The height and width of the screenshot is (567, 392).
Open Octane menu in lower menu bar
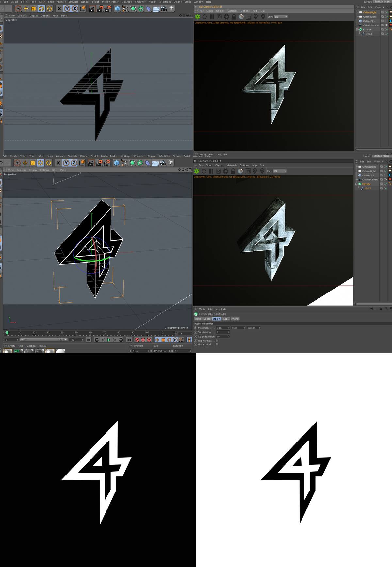[x=177, y=156]
